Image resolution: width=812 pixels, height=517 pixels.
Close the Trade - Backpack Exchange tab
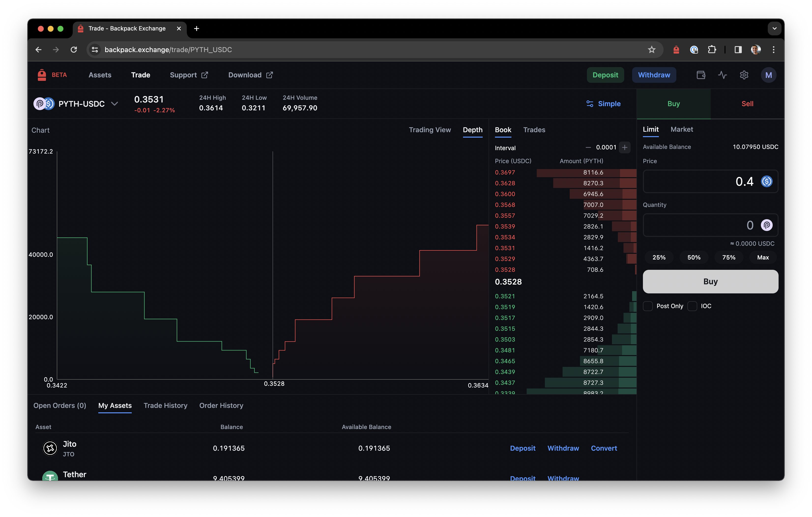[x=179, y=29]
